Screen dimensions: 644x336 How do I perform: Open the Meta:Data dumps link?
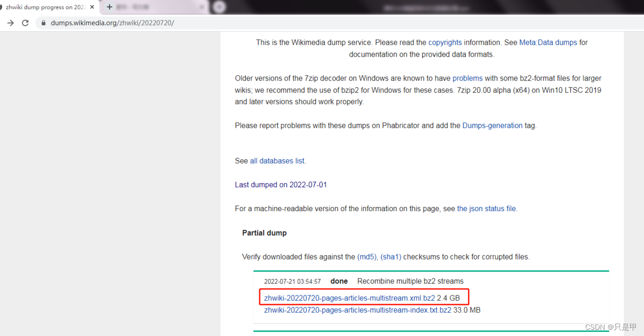pos(548,43)
